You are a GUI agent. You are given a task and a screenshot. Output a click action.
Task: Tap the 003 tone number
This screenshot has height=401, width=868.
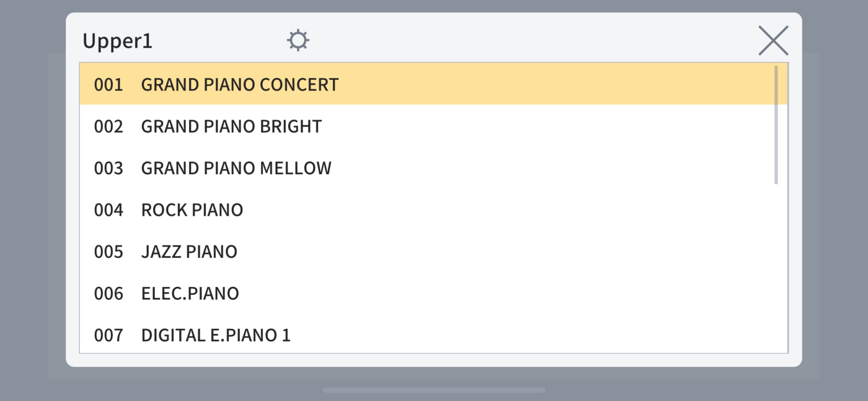point(108,168)
